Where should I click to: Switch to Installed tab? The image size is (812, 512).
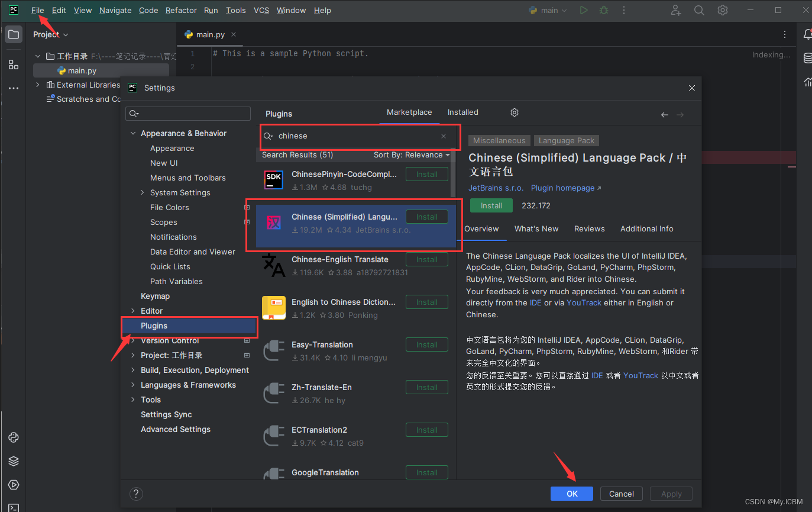pos(462,112)
